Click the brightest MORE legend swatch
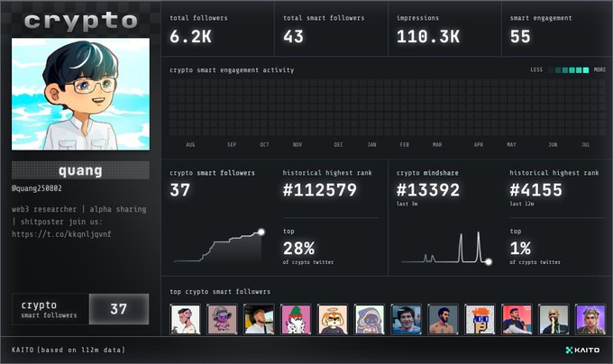This screenshot has width=613, height=364. click(x=586, y=70)
